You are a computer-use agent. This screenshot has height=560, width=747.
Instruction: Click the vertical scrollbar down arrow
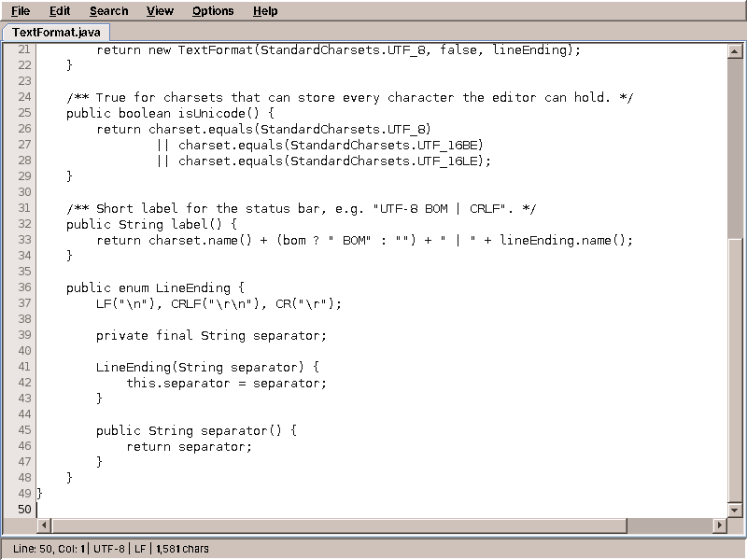pyautogui.click(x=735, y=510)
